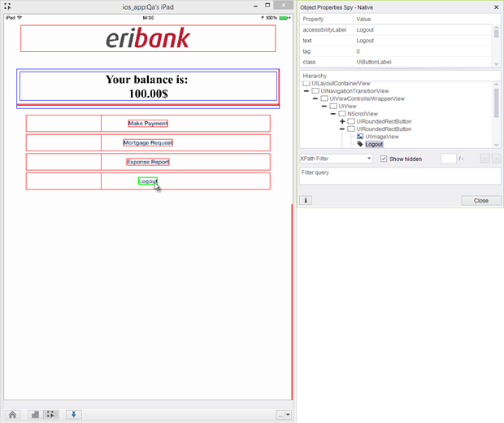
Task: Collapse the UINavigationTransitionView node
Action: [306, 91]
